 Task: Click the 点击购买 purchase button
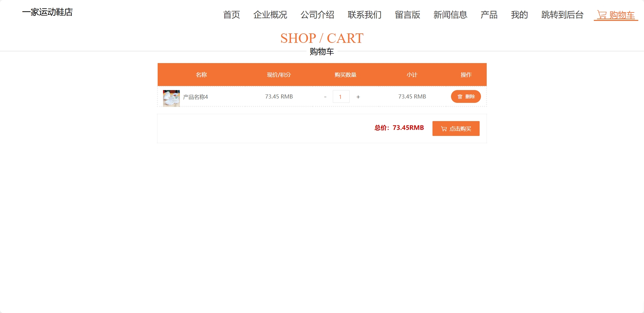point(456,129)
